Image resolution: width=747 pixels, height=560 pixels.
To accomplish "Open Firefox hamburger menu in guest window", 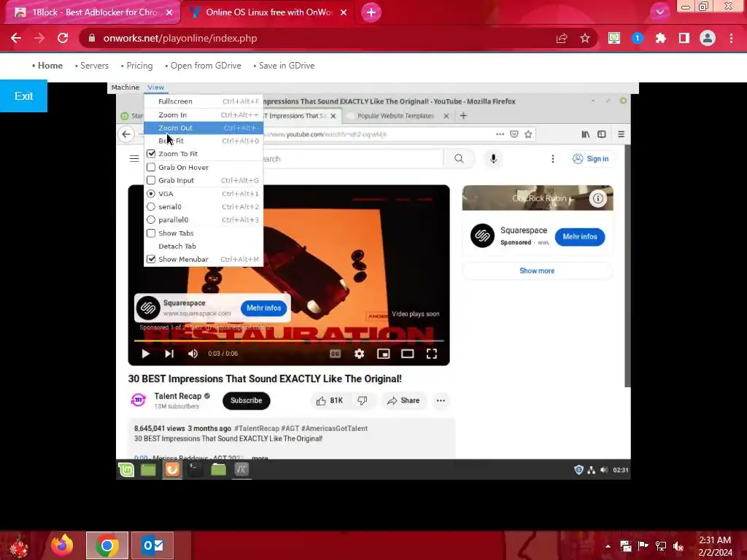I will point(622,134).
